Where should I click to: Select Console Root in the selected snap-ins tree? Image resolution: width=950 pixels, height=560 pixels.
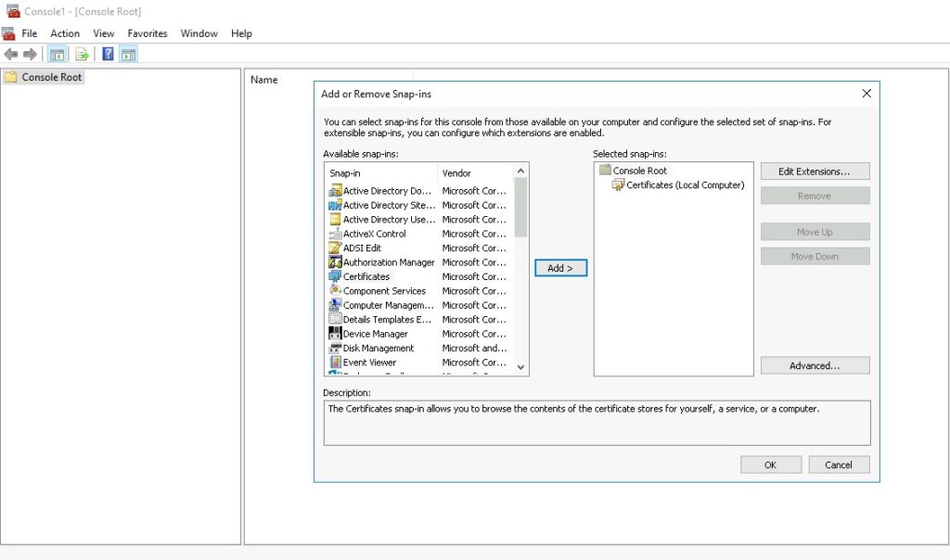[639, 171]
